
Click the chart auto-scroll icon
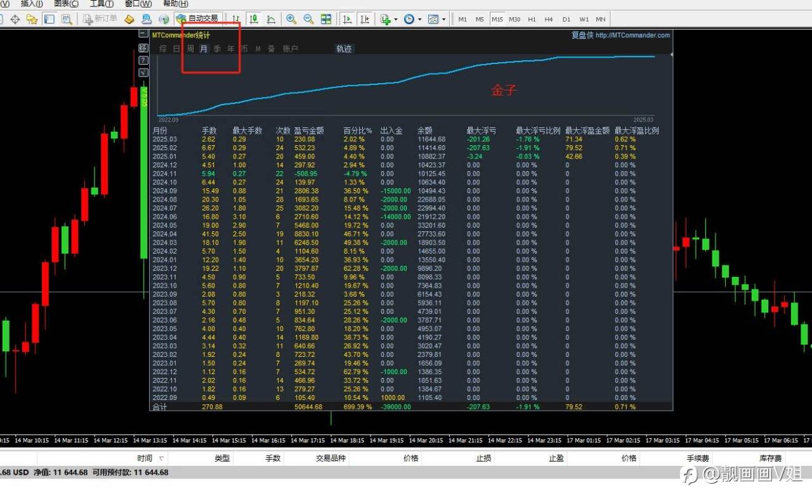[348, 19]
